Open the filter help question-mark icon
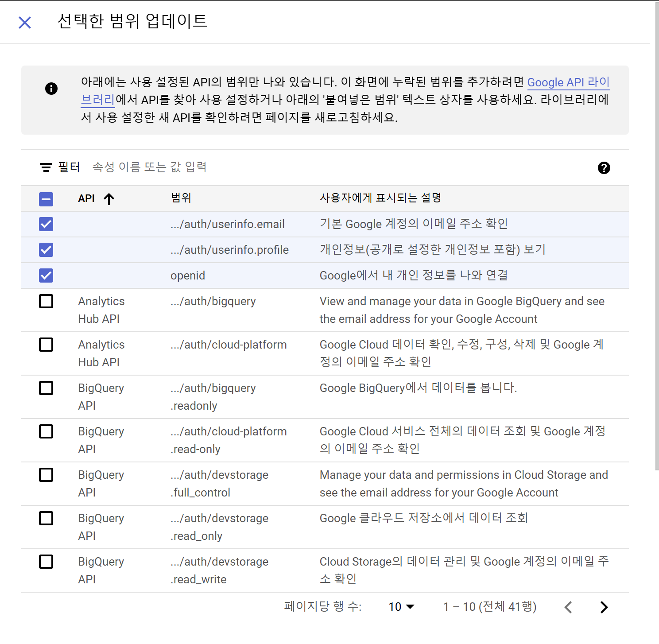 coord(604,168)
